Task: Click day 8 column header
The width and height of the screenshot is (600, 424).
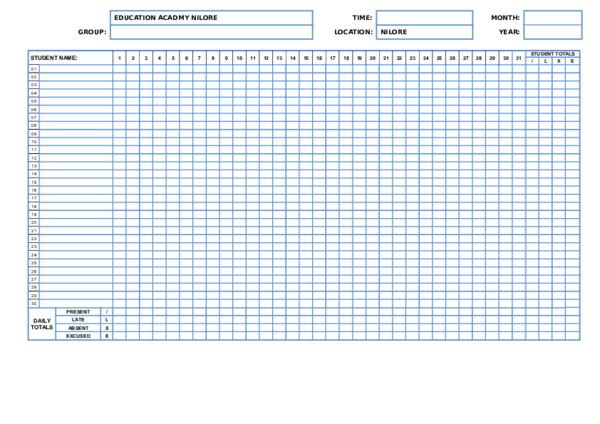Action: tap(213, 58)
